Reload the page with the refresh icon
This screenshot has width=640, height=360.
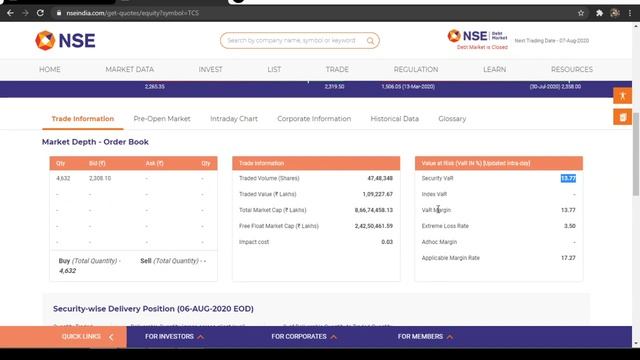pyautogui.click(x=40, y=13)
